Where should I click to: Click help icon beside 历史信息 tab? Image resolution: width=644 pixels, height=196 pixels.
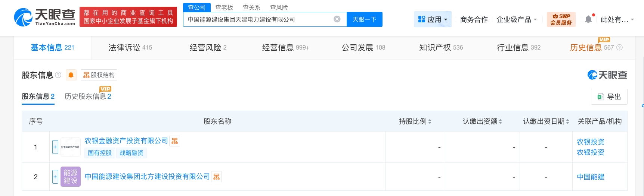(619, 47)
